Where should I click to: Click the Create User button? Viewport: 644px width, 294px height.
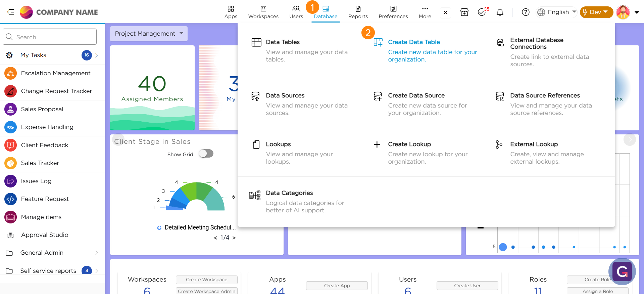click(x=467, y=286)
